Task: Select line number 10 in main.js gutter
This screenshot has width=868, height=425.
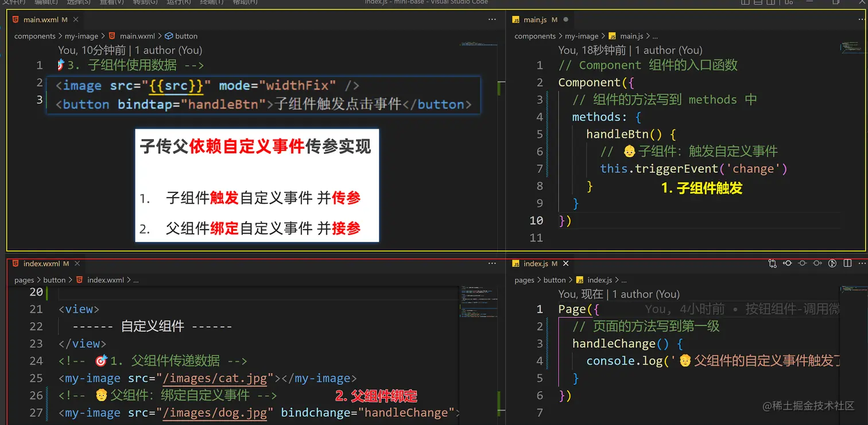Action: point(536,221)
